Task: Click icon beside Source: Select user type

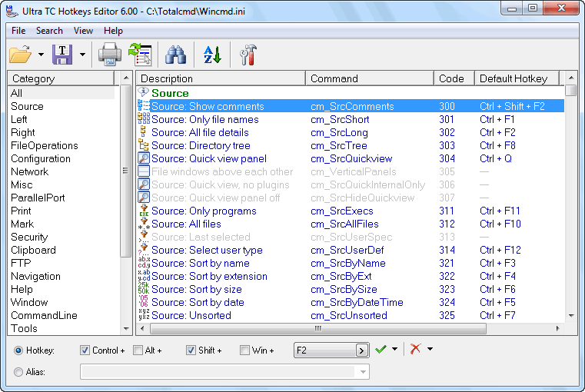Action: tap(144, 250)
